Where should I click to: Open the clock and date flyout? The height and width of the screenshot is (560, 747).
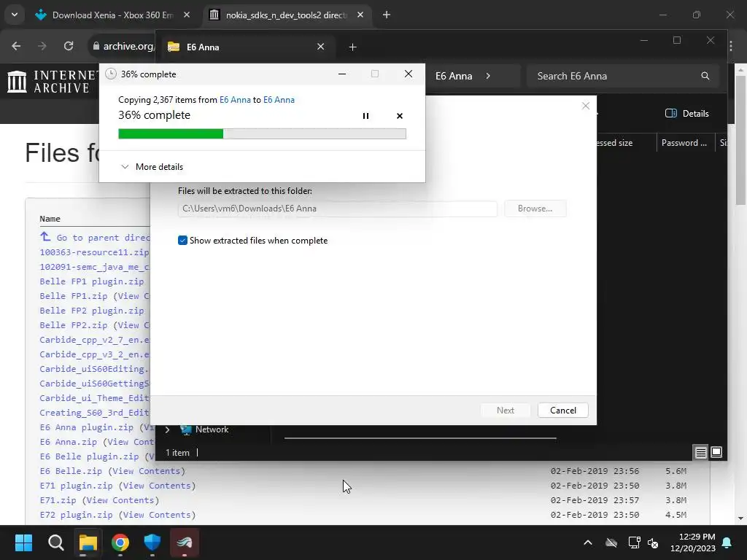tap(693, 542)
